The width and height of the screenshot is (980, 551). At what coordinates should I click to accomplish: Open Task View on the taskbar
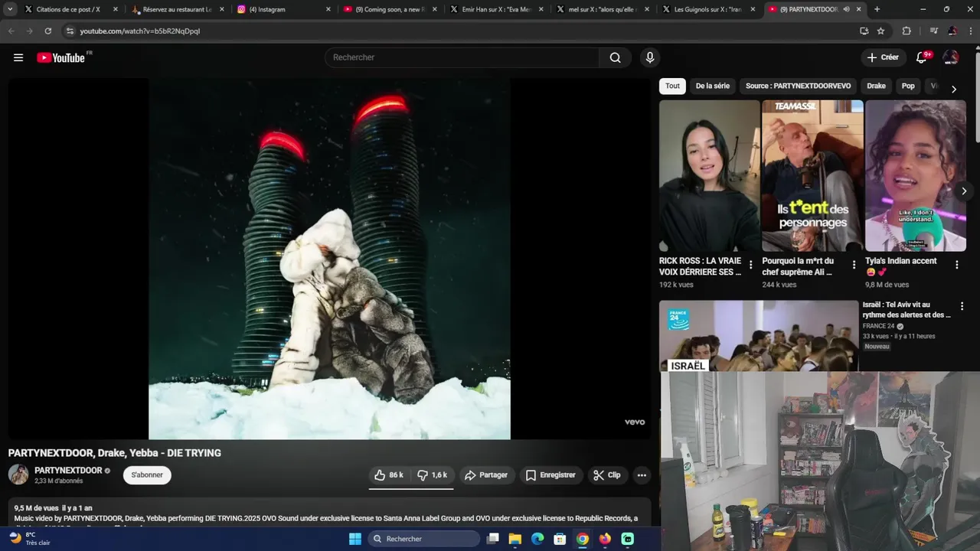[493, 539]
